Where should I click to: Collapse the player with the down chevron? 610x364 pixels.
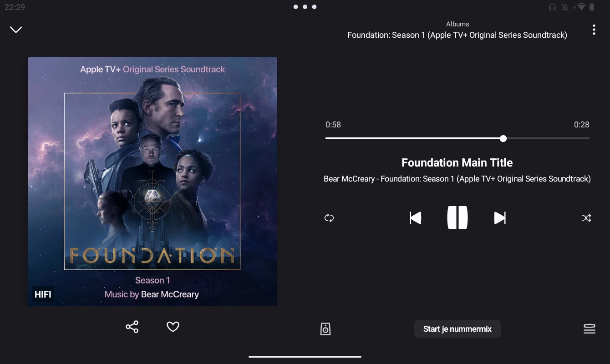(x=16, y=30)
